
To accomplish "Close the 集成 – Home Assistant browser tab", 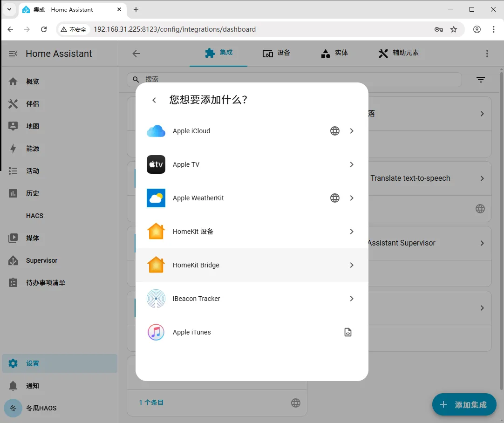I will (119, 9).
